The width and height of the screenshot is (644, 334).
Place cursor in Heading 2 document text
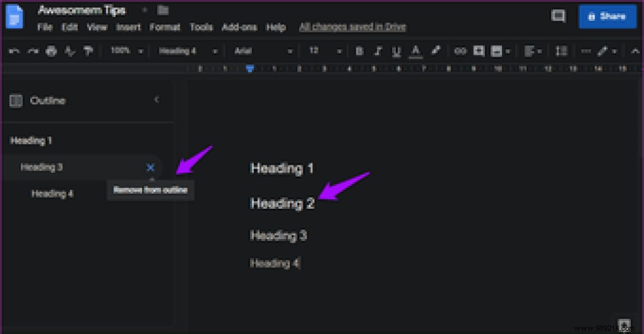click(282, 203)
